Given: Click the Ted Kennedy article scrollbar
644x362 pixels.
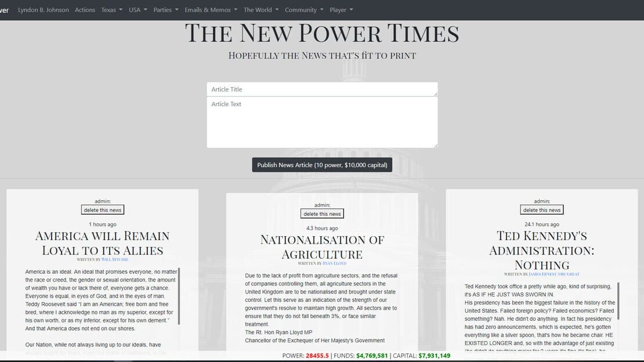Looking at the screenshot, I should pyautogui.click(x=618, y=301).
